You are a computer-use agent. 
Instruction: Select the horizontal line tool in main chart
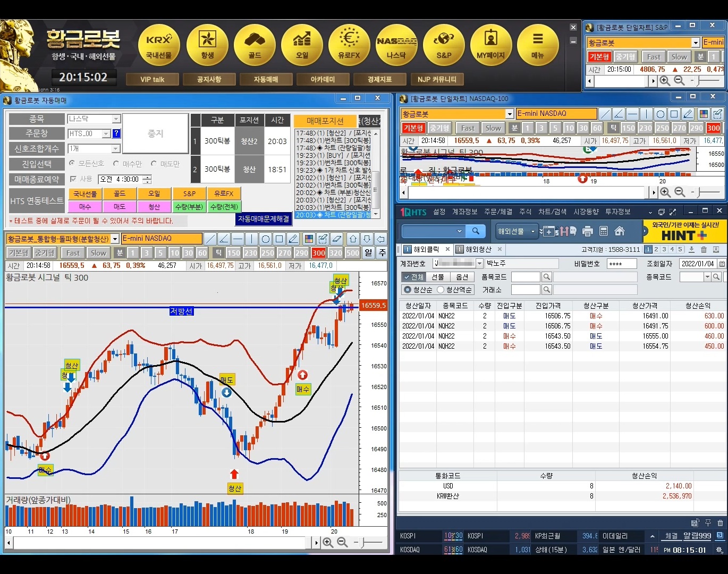238,239
